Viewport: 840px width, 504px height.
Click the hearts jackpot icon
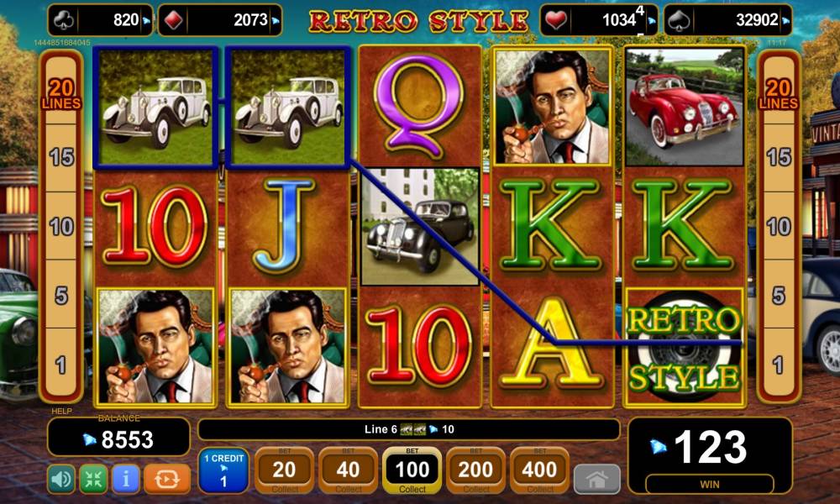pyautogui.click(x=555, y=20)
